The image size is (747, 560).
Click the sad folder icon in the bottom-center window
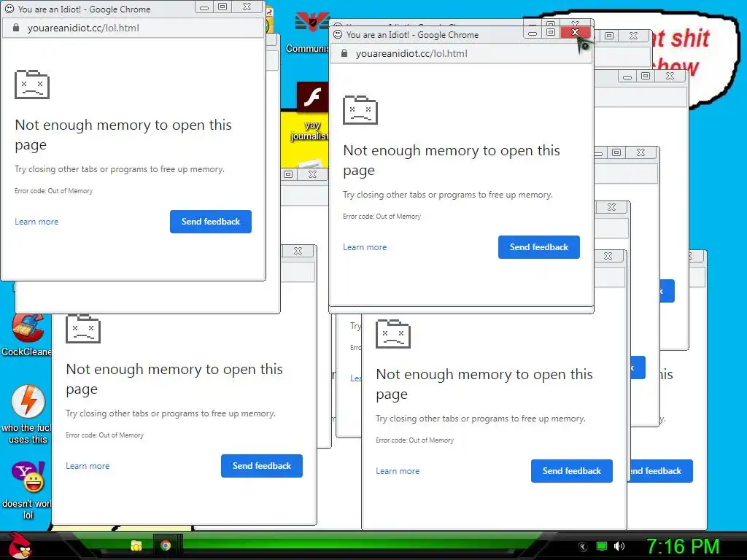(393, 334)
